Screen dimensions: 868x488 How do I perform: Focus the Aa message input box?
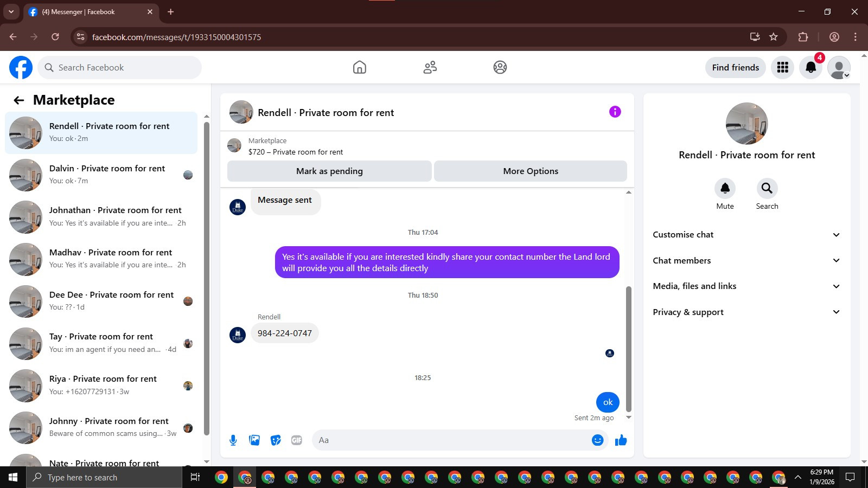tap(450, 440)
